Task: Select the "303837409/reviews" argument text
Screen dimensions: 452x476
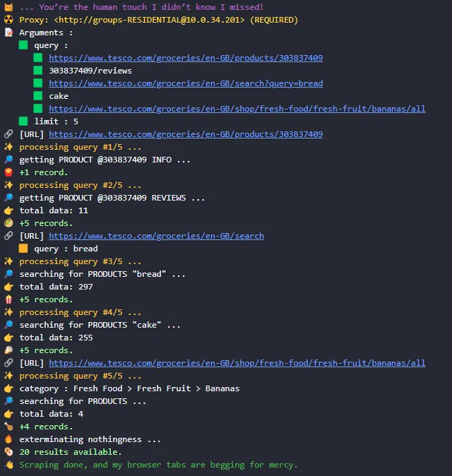Action: (90, 71)
